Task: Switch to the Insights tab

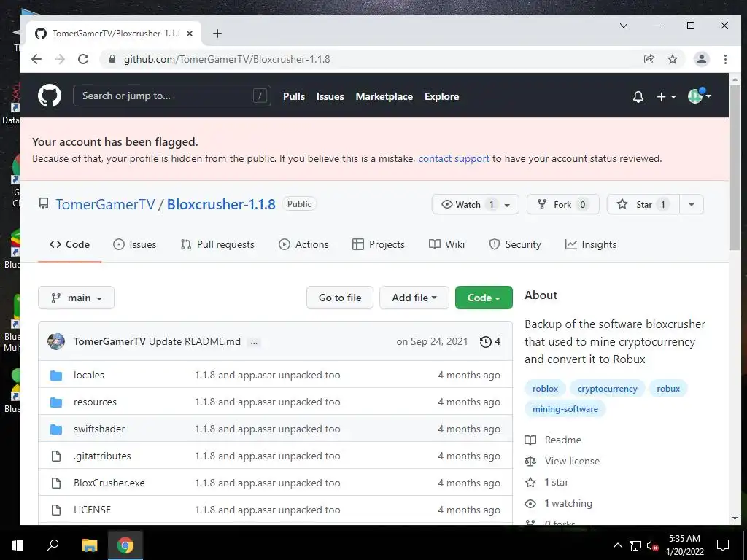Action: click(x=591, y=244)
